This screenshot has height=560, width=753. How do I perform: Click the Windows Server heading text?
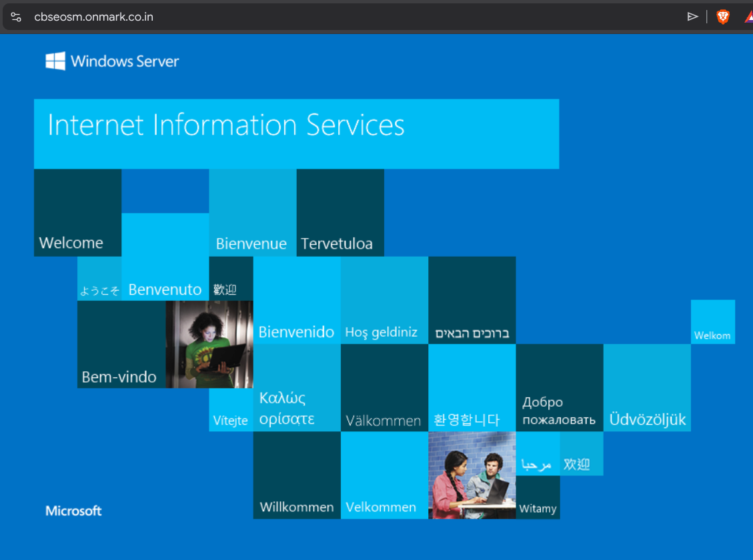[125, 61]
